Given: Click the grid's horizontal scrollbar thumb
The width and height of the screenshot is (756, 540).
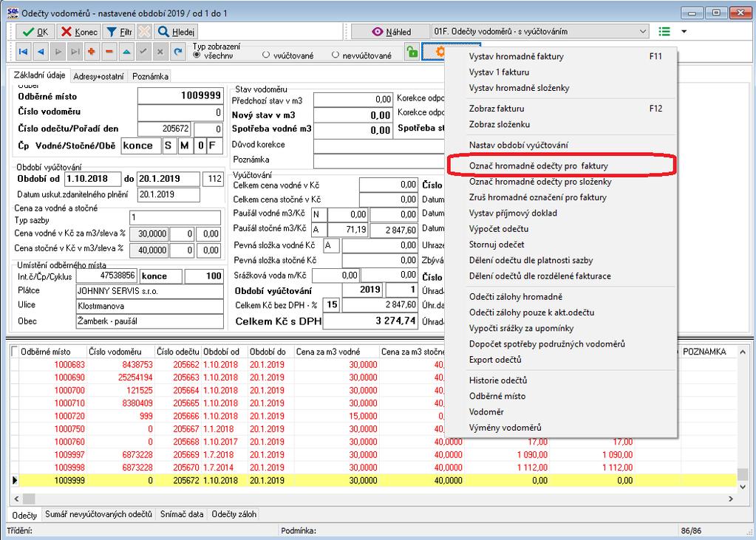Looking at the screenshot, I should 29,499.
